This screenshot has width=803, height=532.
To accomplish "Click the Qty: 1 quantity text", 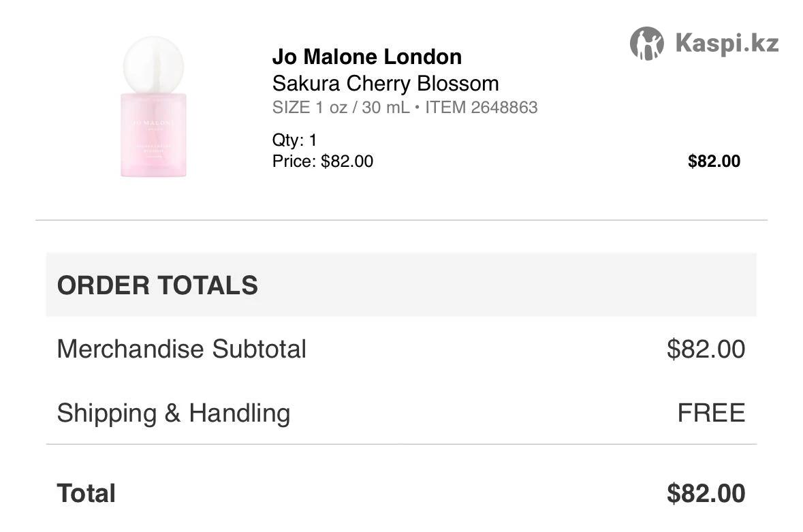I will point(294,140).
